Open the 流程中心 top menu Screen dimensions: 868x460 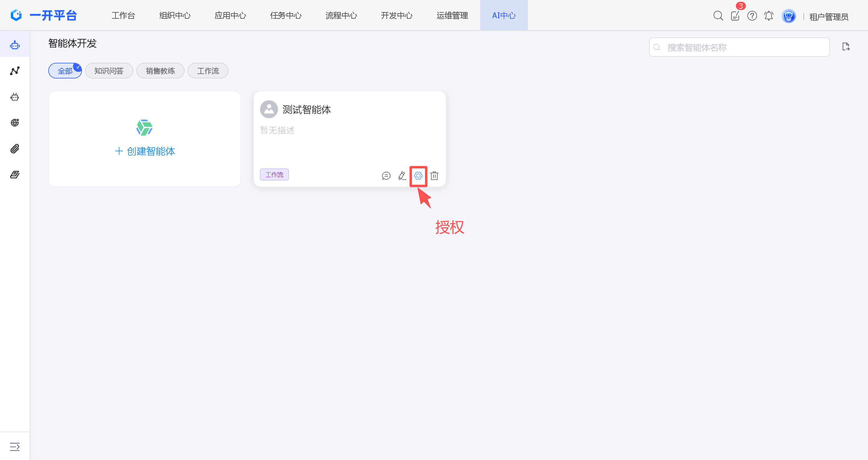tap(341, 15)
